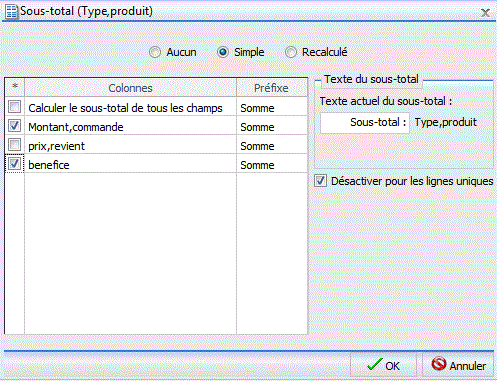Click the 'Sous-total :' text field
497x381 pixels.
[x=365, y=123]
